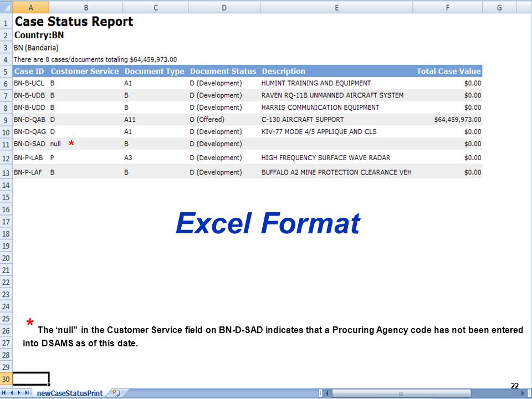Select the BN-B-UDB case ID cell
The width and height of the screenshot is (532, 399).
click(x=30, y=95)
